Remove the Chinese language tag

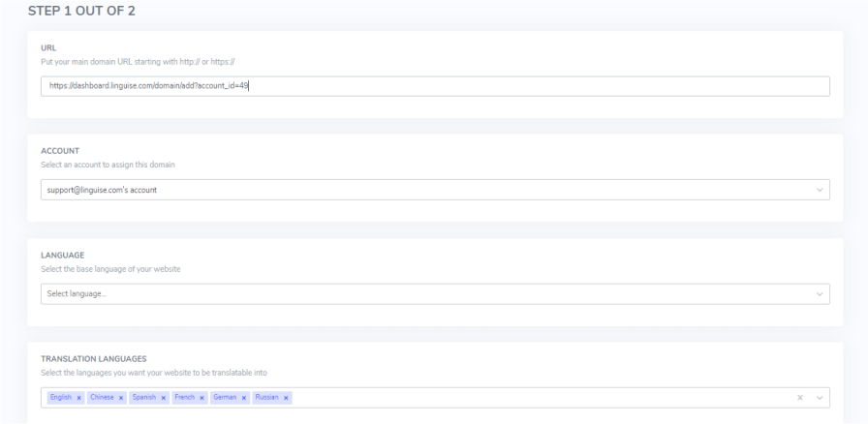[x=121, y=398]
